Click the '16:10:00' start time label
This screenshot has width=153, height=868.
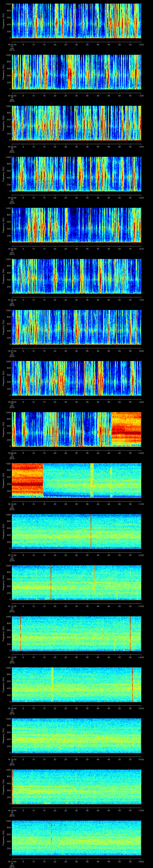[x=12, y=504]
